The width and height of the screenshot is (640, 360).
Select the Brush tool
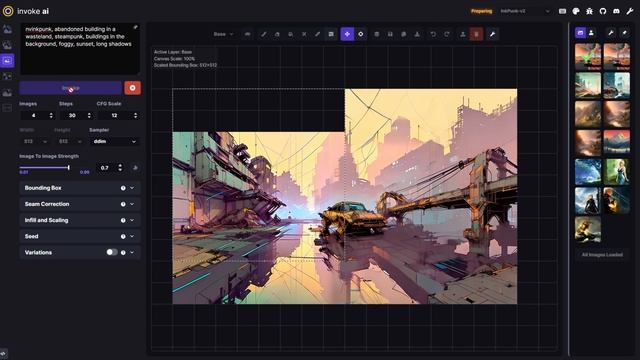pos(264,34)
